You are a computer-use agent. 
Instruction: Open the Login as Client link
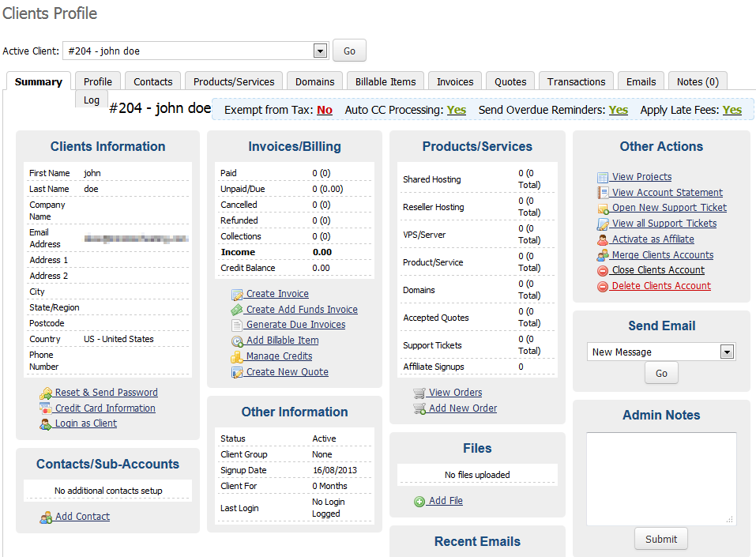tap(85, 423)
